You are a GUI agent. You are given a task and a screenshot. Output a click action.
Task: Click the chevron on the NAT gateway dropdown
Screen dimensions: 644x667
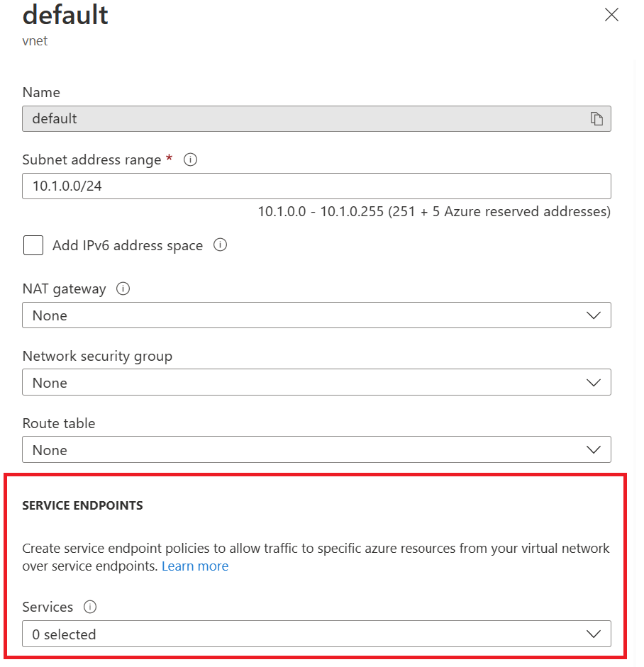593,315
